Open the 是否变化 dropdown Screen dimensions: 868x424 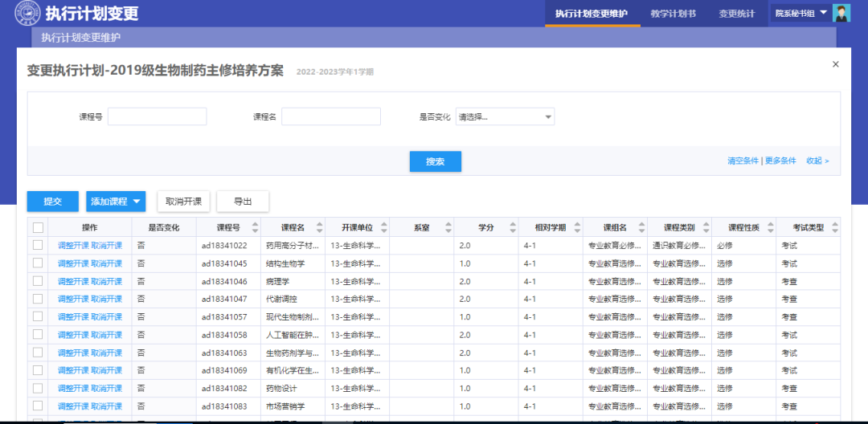[x=505, y=117]
